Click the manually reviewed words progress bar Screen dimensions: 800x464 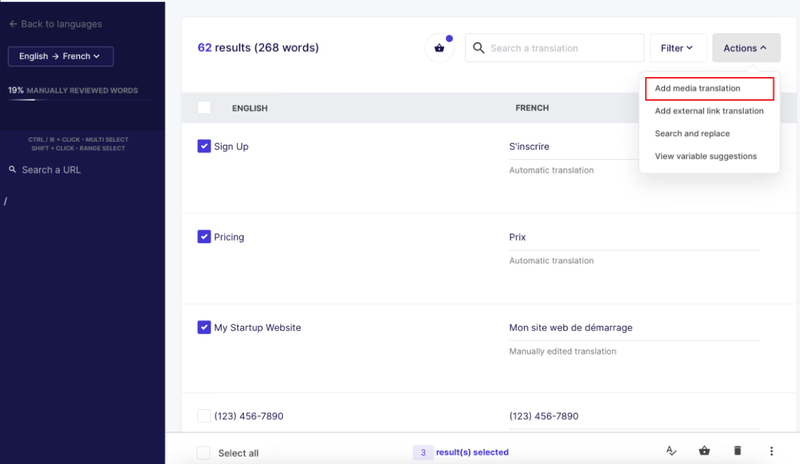coord(78,100)
